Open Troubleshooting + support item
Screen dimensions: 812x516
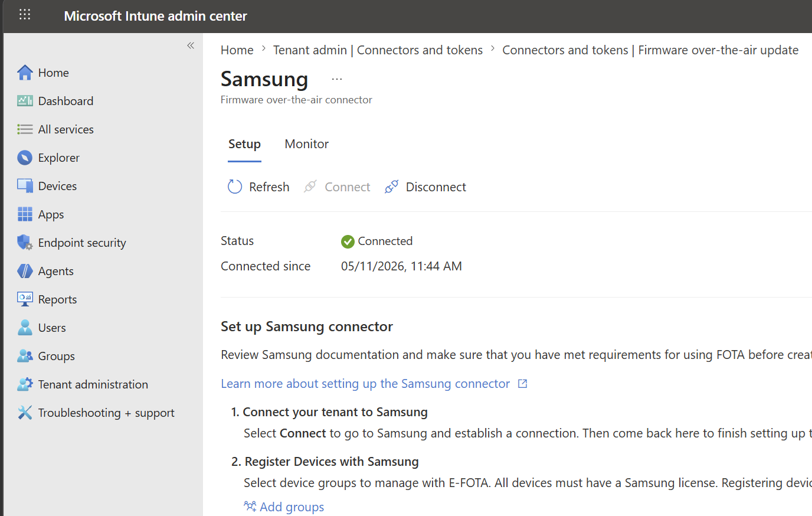click(106, 413)
